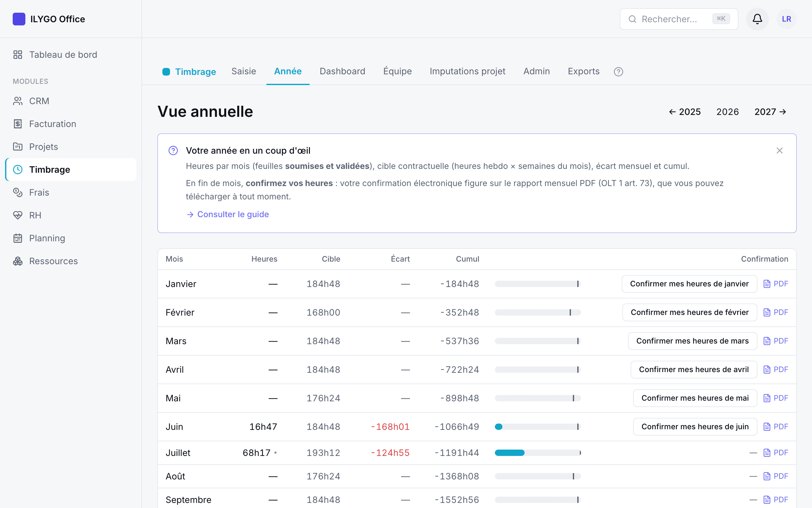Click the Janvier hours progress bar
The width and height of the screenshot is (812, 508).
[x=538, y=284]
